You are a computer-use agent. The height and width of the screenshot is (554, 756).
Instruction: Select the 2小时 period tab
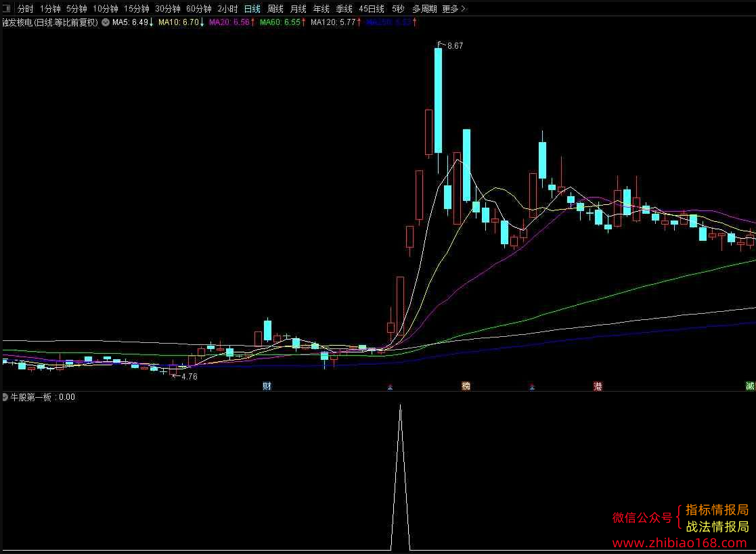227,9
